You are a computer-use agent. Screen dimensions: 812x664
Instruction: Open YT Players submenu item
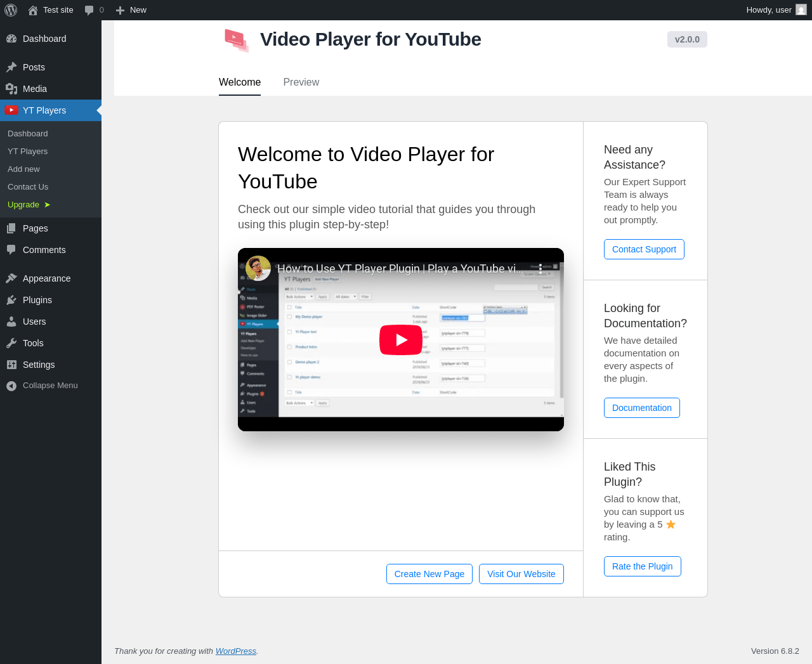tap(28, 152)
